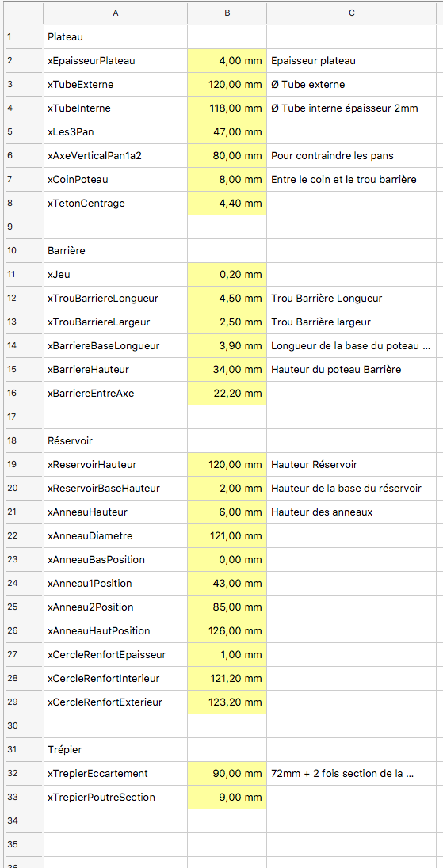The height and width of the screenshot is (868, 443).
Task: Click the value '8,00 mm'
Action: 227,179
